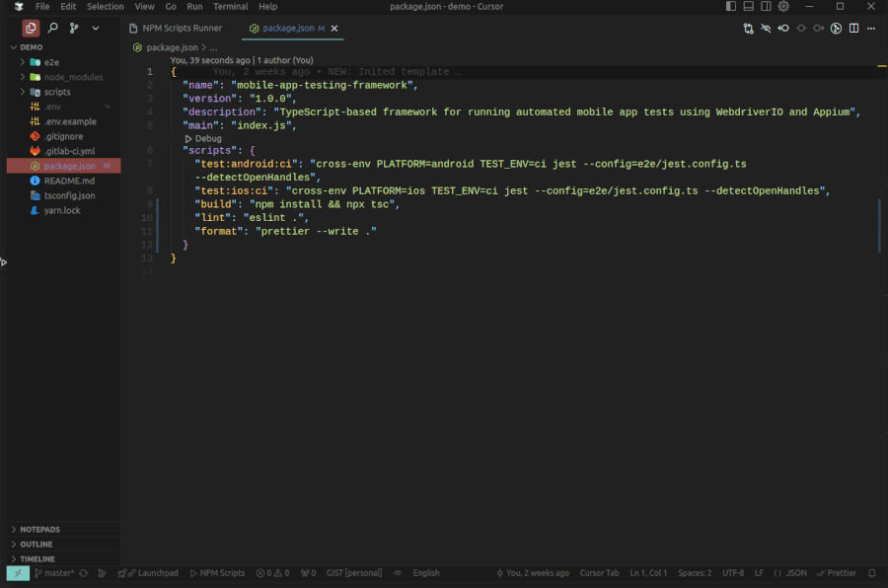The height and width of the screenshot is (588, 888).
Task: Click the open changes compare icon
Action: click(748, 29)
